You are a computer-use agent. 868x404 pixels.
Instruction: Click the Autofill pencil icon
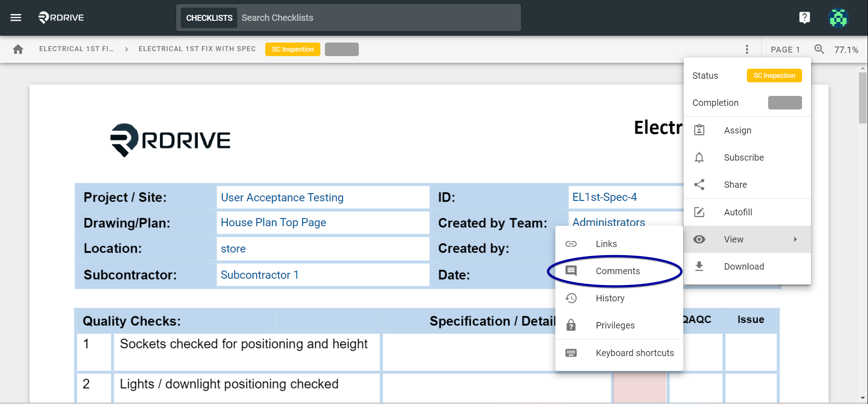pyautogui.click(x=699, y=212)
